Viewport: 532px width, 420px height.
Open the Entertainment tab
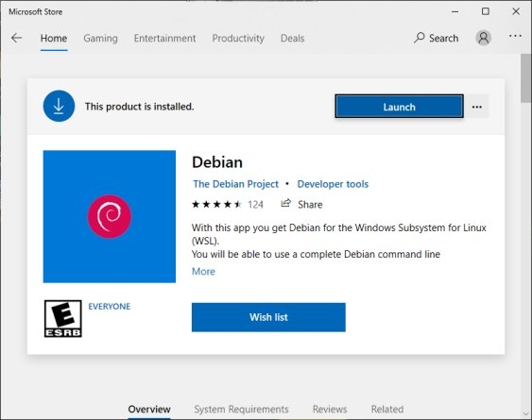164,39
